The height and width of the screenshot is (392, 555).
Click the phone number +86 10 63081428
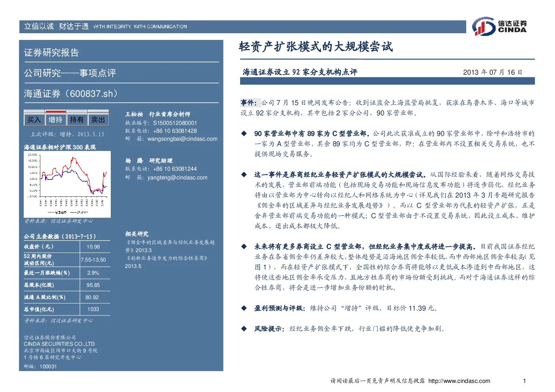click(x=175, y=131)
